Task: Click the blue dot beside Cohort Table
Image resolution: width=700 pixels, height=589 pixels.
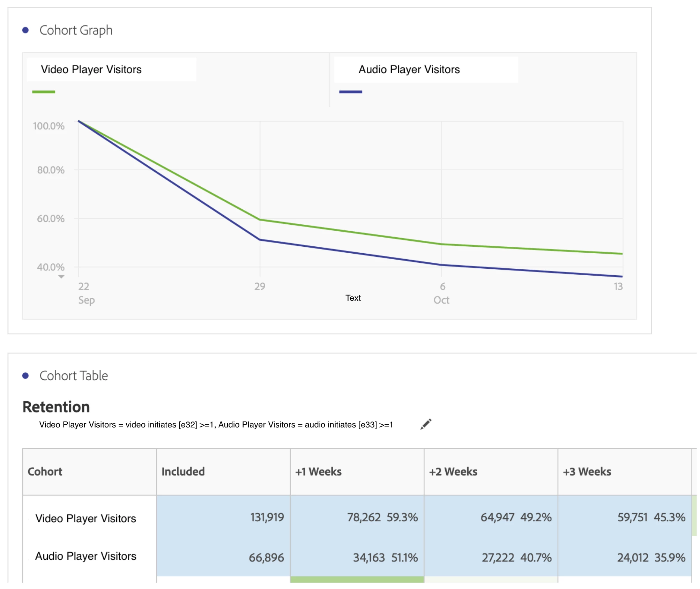Action: (x=25, y=376)
